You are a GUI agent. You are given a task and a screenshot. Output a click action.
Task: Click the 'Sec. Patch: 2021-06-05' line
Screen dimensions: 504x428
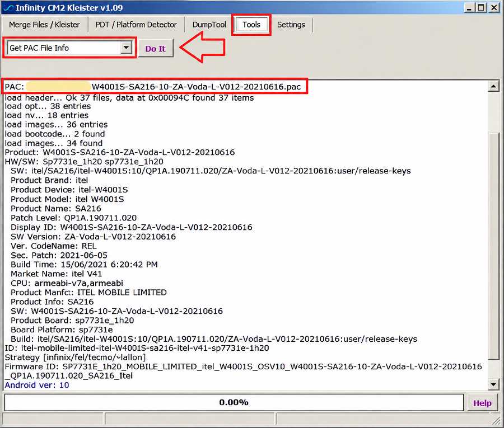tap(59, 255)
